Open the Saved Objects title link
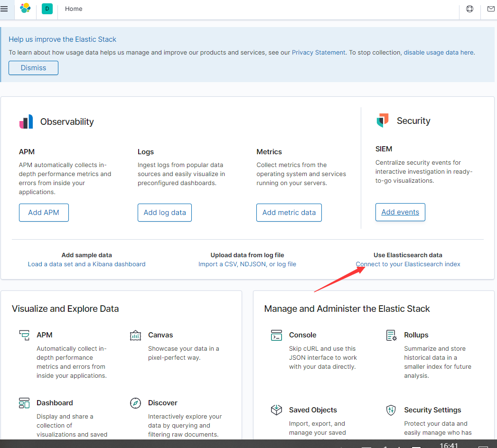 pyautogui.click(x=313, y=410)
